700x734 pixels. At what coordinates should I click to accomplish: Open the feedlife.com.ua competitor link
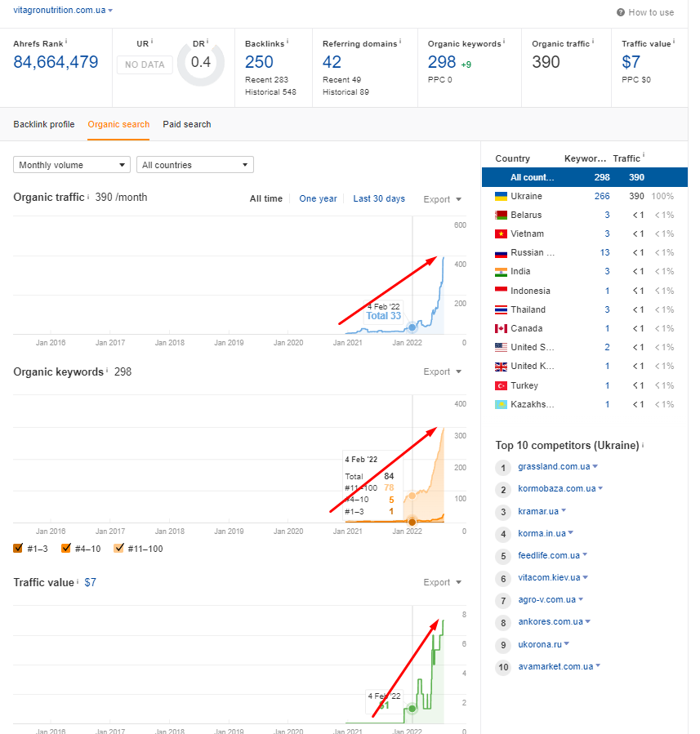[x=549, y=555]
